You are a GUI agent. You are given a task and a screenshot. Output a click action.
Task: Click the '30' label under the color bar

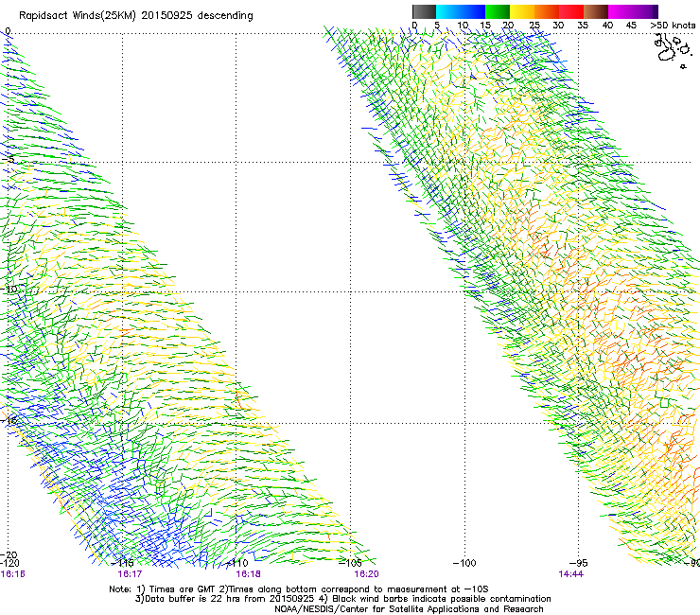[558, 26]
